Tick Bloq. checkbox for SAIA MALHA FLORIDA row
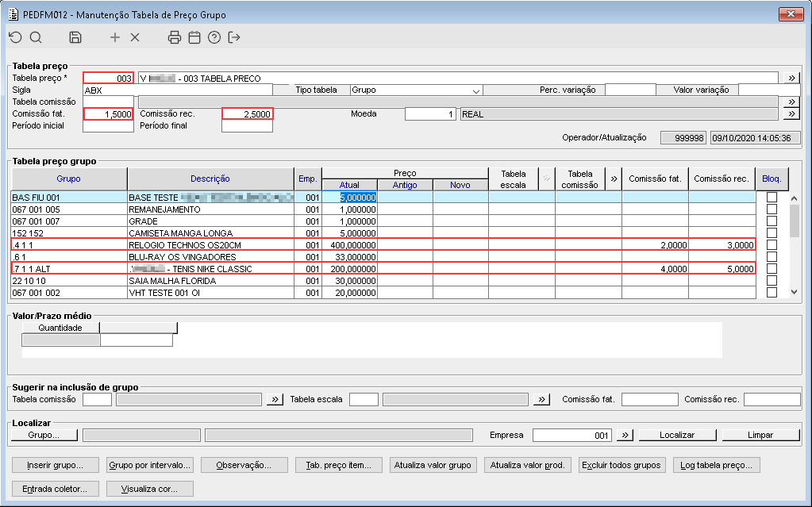Image resolution: width=812 pixels, height=507 pixels. click(x=771, y=281)
